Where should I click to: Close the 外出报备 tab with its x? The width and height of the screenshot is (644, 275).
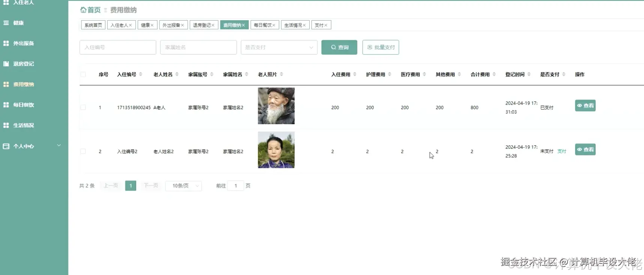click(x=182, y=25)
